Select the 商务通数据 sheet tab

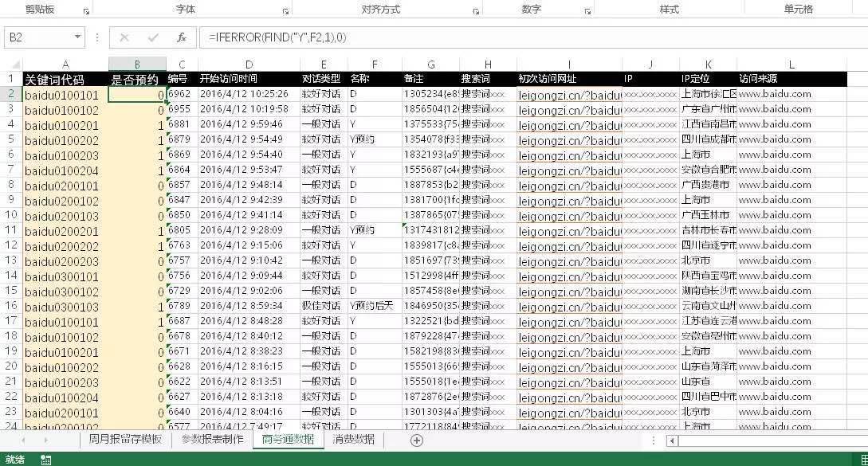coord(288,440)
